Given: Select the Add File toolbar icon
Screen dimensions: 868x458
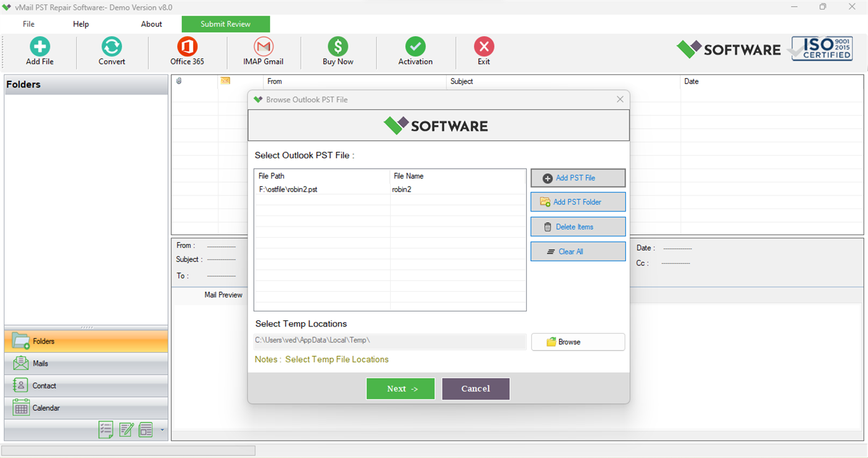Looking at the screenshot, I should (40, 51).
